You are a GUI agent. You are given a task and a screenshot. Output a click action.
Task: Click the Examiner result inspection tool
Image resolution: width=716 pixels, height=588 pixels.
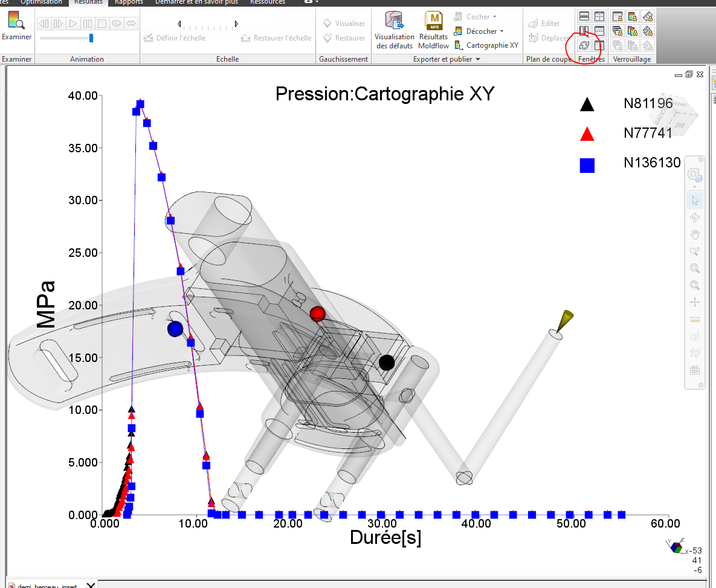16,27
